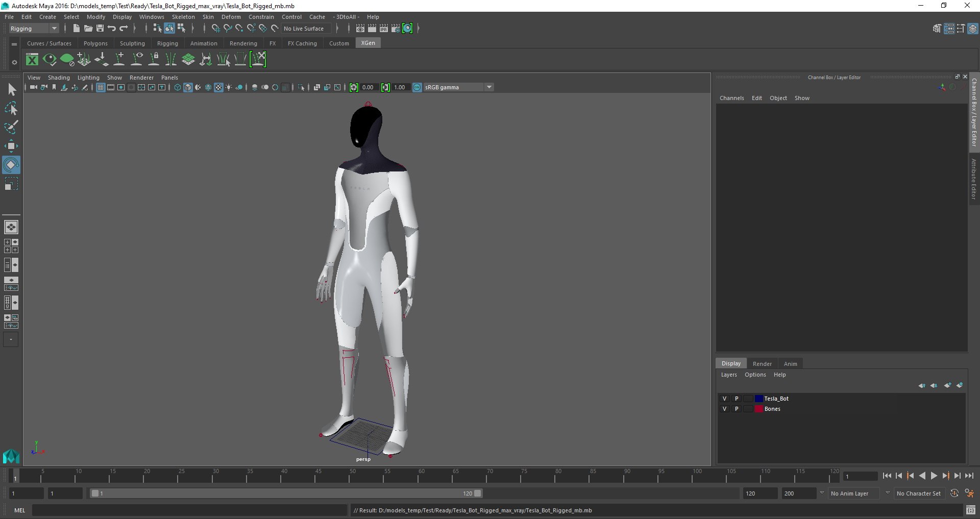This screenshot has height=519, width=980.
Task: Click the Tesla_Bot layer blue color swatch
Action: pyautogui.click(x=758, y=399)
